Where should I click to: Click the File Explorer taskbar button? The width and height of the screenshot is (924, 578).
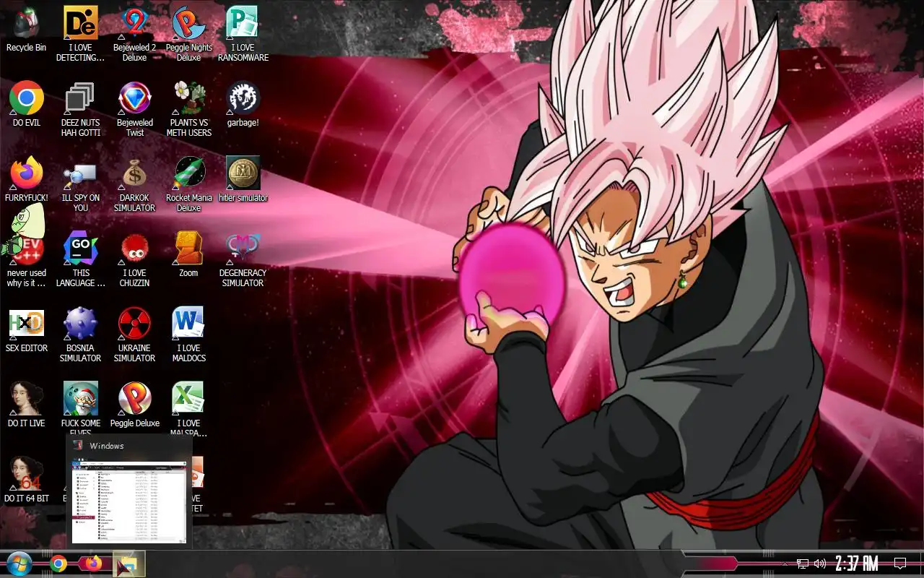[x=129, y=564]
